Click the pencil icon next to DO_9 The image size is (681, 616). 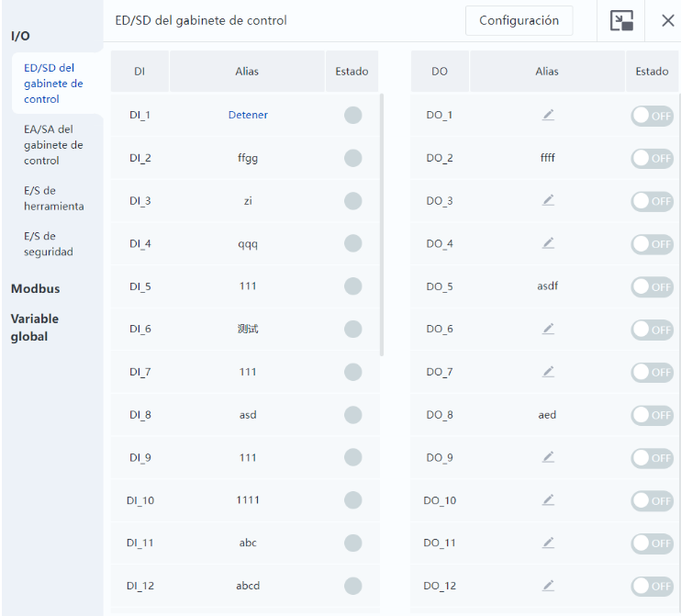[548, 457]
